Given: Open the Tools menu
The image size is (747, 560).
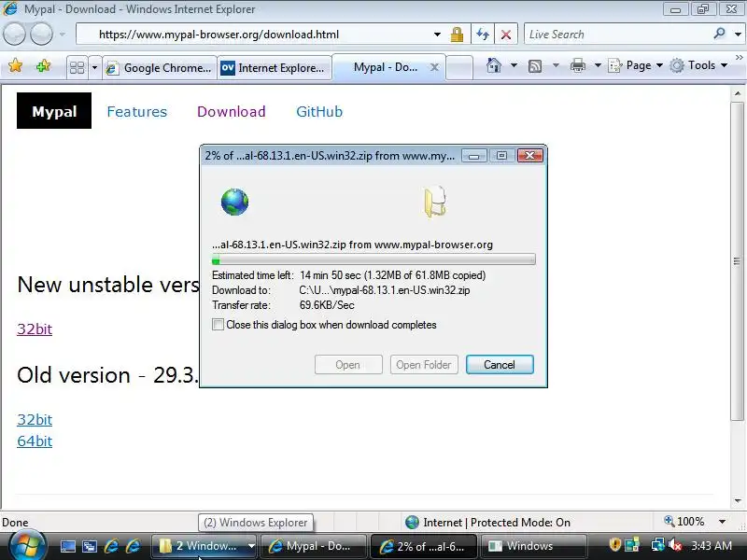Looking at the screenshot, I should pyautogui.click(x=698, y=65).
